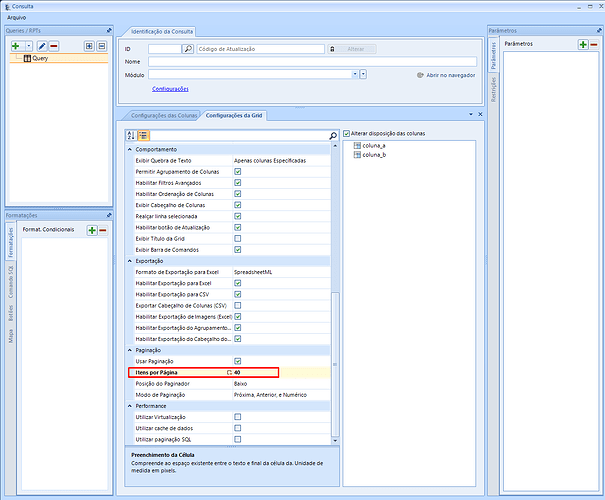Viewport: 605px width, 500px height.
Task: Open the Módulo dropdown list
Action: tap(355, 74)
